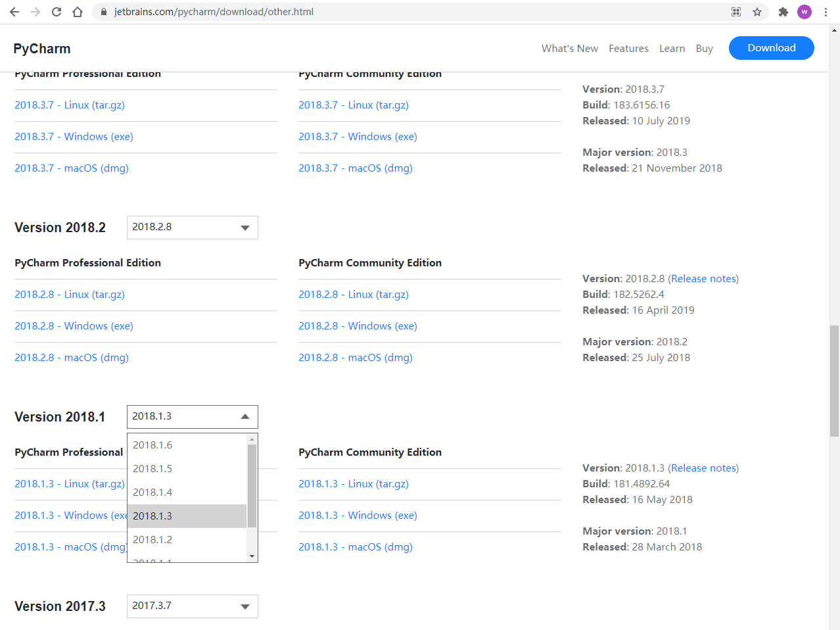Open the browser home page
The width and height of the screenshot is (840, 630).
tap(78, 12)
